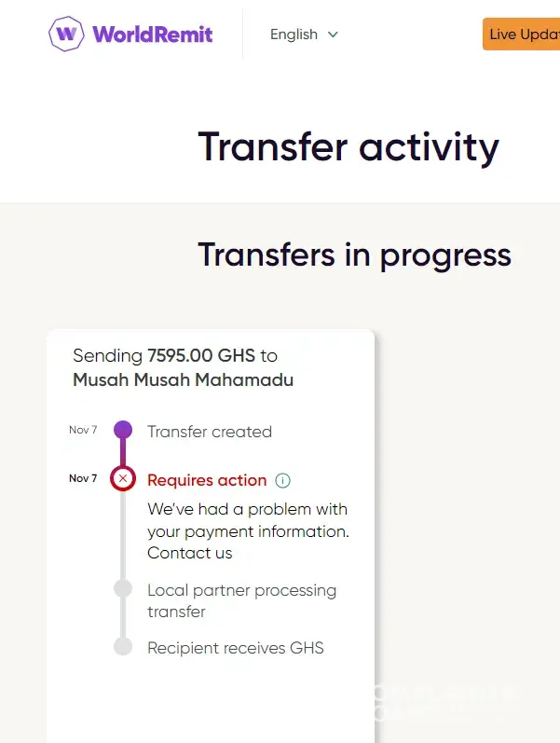Click the info icon beside Requires action
The image size is (560, 743).
283,481
